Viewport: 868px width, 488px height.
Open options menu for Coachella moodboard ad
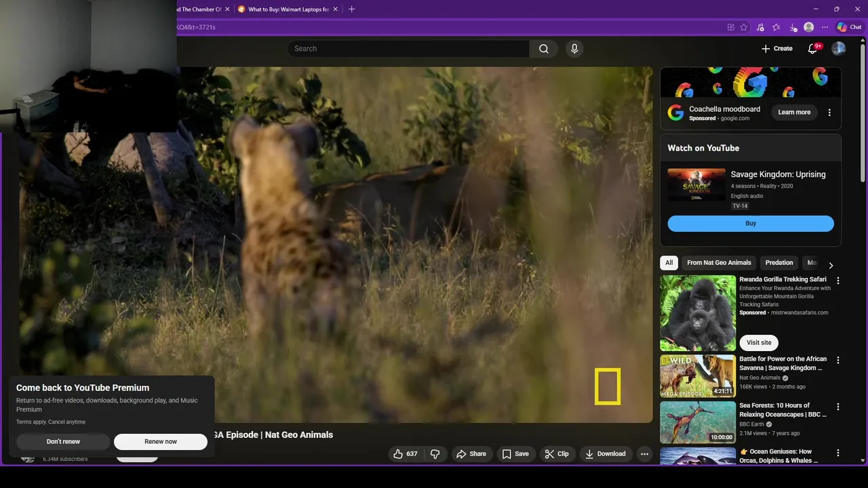(x=829, y=113)
